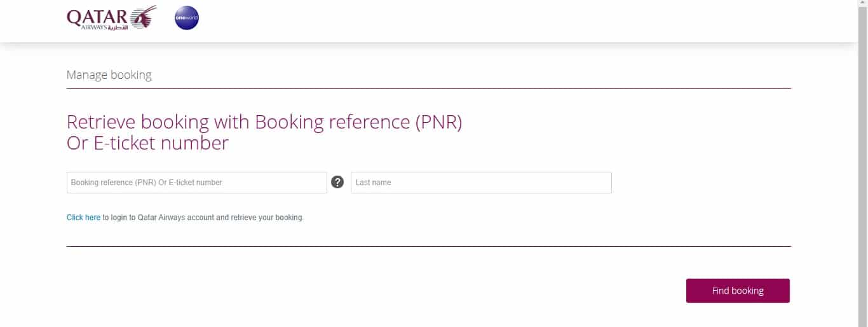The height and width of the screenshot is (327, 868).
Task: Click the Qatar Airways logo
Action: 111,18
